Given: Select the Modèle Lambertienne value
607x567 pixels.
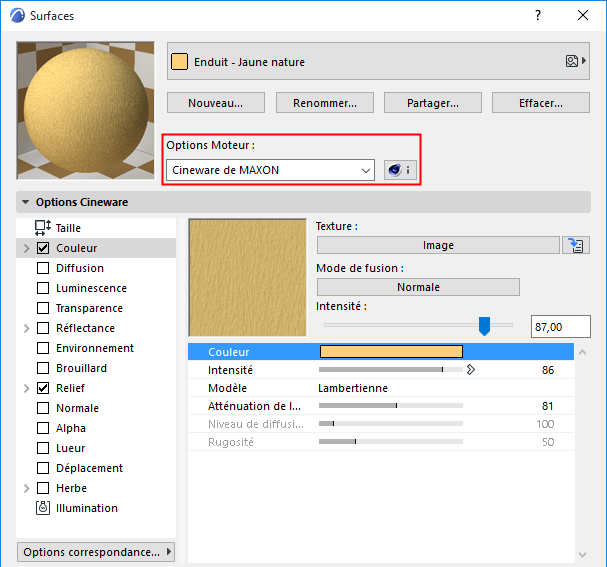Looking at the screenshot, I should (353, 388).
